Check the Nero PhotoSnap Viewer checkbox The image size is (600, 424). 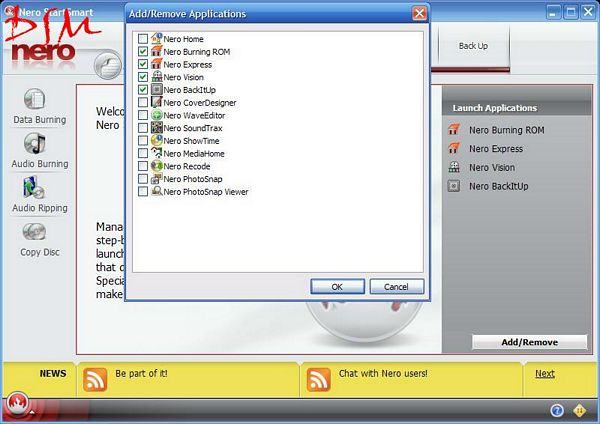143,191
